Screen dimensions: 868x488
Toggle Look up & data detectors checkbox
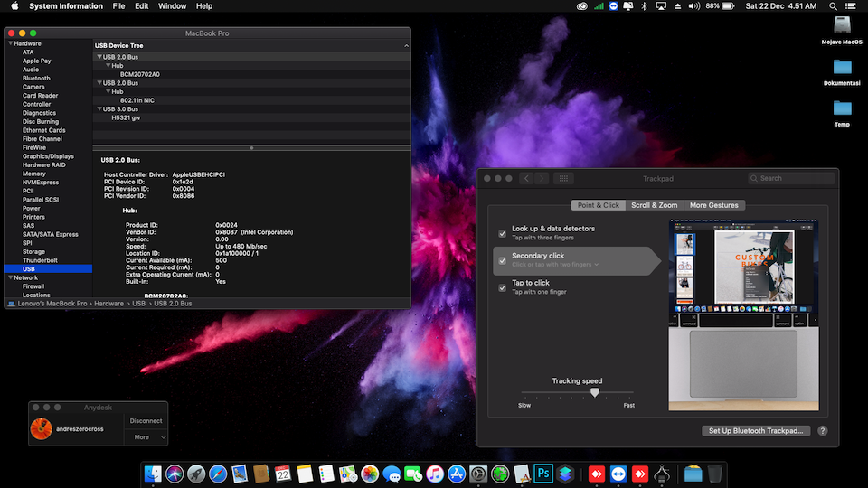[x=502, y=233]
